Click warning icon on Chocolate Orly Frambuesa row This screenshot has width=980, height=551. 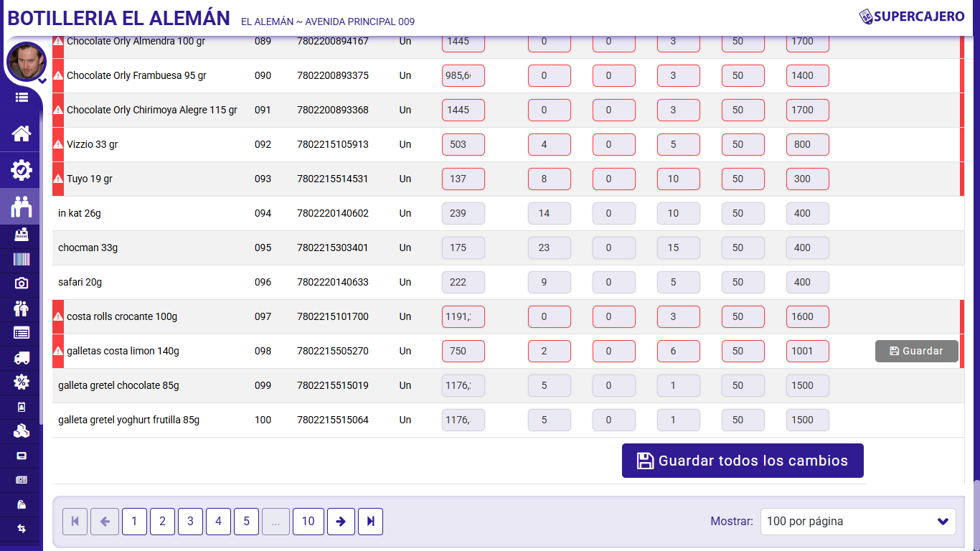(58, 75)
